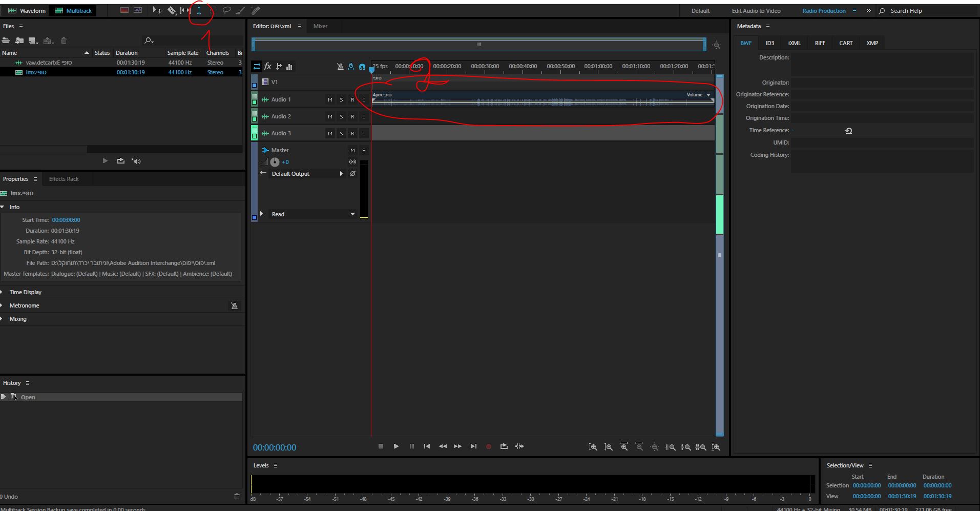Mute the Audio 1 track
The height and width of the screenshot is (511, 980).
(x=330, y=100)
